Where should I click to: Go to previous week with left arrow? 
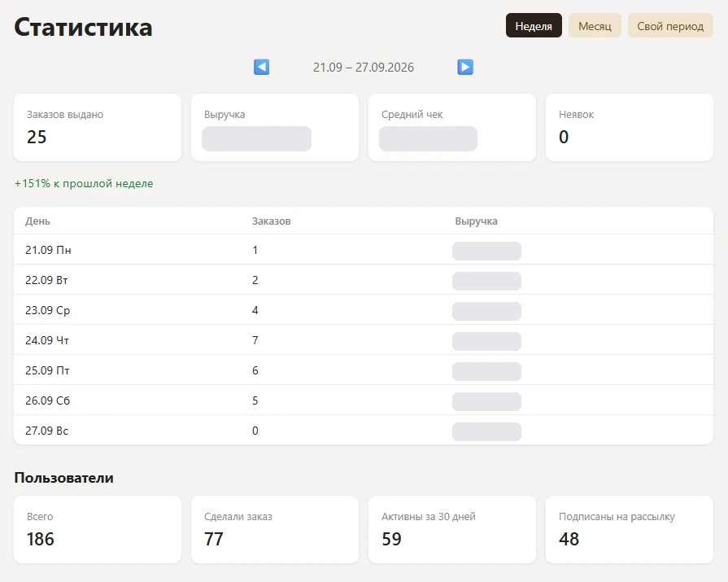261,67
